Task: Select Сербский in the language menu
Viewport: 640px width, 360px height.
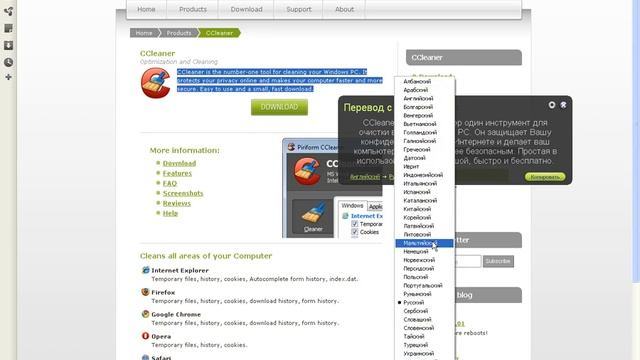Action: pyautogui.click(x=424, y=311)
